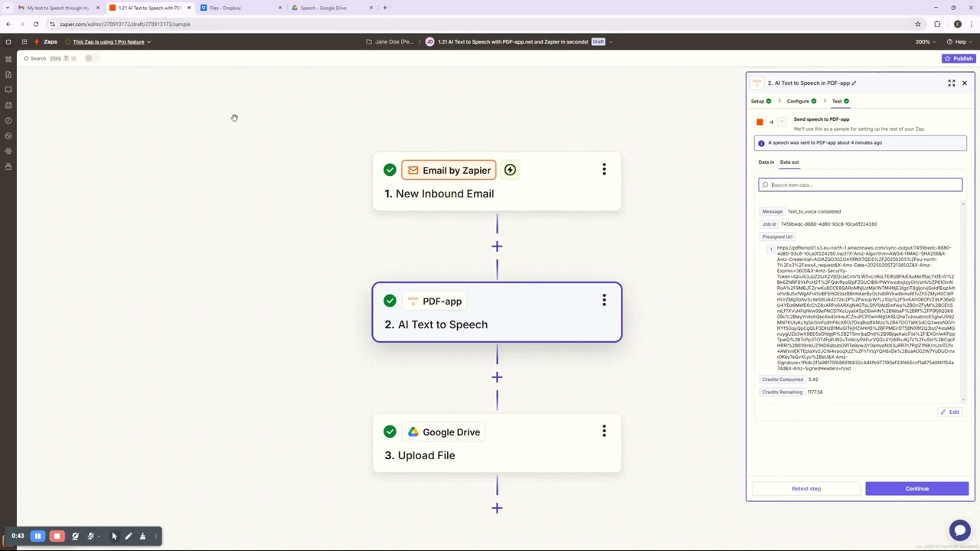Close the AI Text to Speech panel
The image size is (980, 551).
click(965, 83)
